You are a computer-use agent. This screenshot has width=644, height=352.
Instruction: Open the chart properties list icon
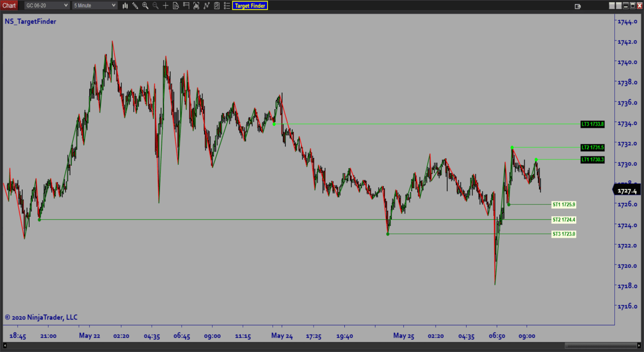point(227,5)
